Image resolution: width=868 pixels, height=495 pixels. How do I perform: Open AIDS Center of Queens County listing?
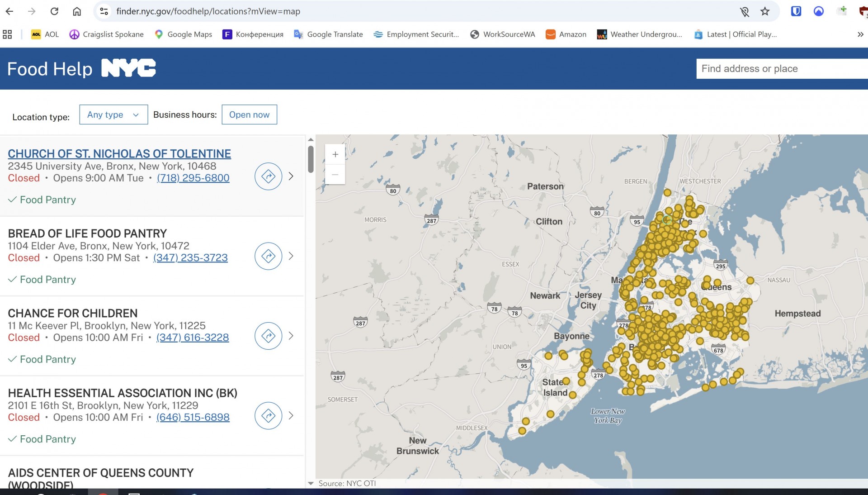[101, 478]
